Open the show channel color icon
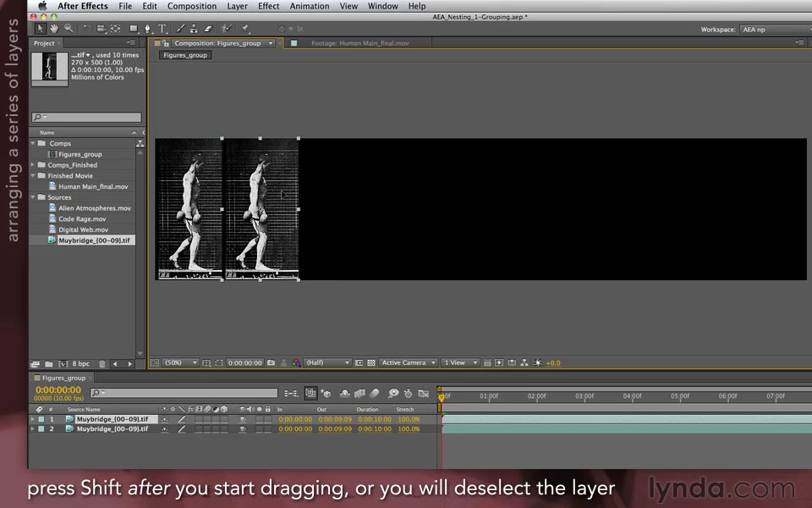 pos(296,363)
